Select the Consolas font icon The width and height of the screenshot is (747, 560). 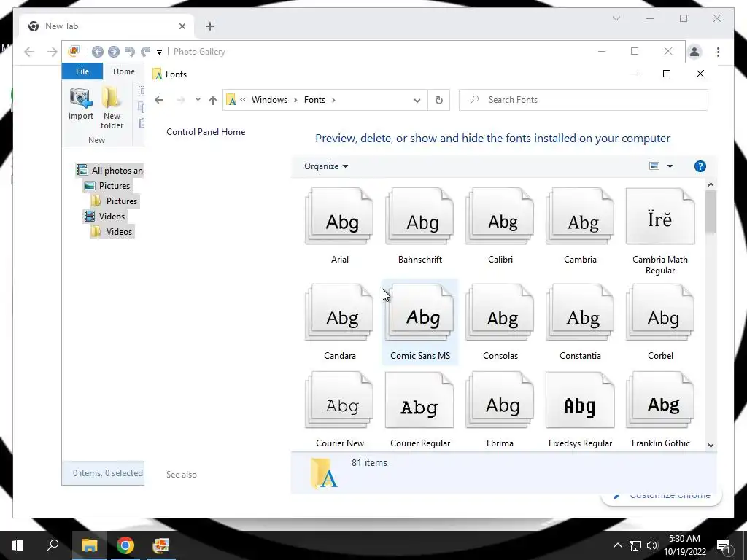pyautogui.click(x=500, y=313)
